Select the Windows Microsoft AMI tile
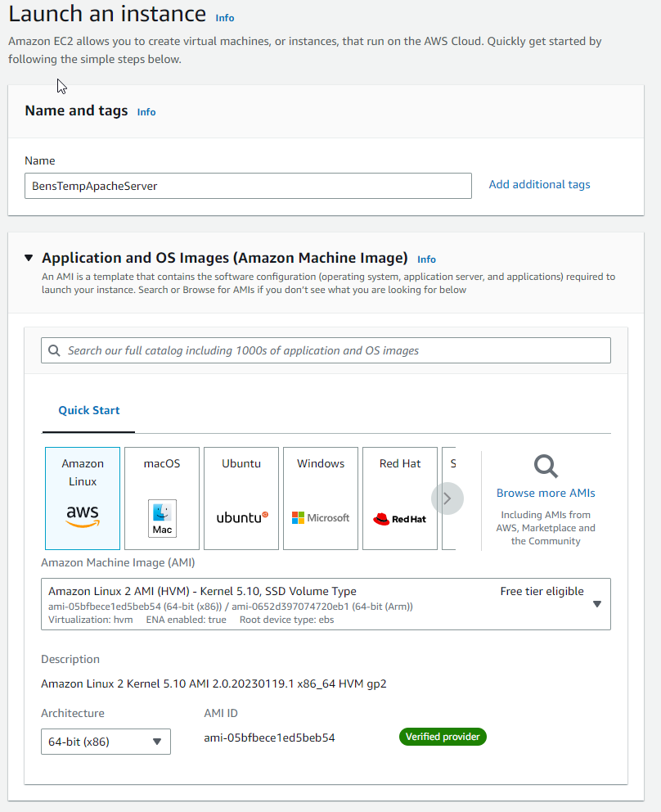Screen dimensions: 661x812 (x=321, y=498)
